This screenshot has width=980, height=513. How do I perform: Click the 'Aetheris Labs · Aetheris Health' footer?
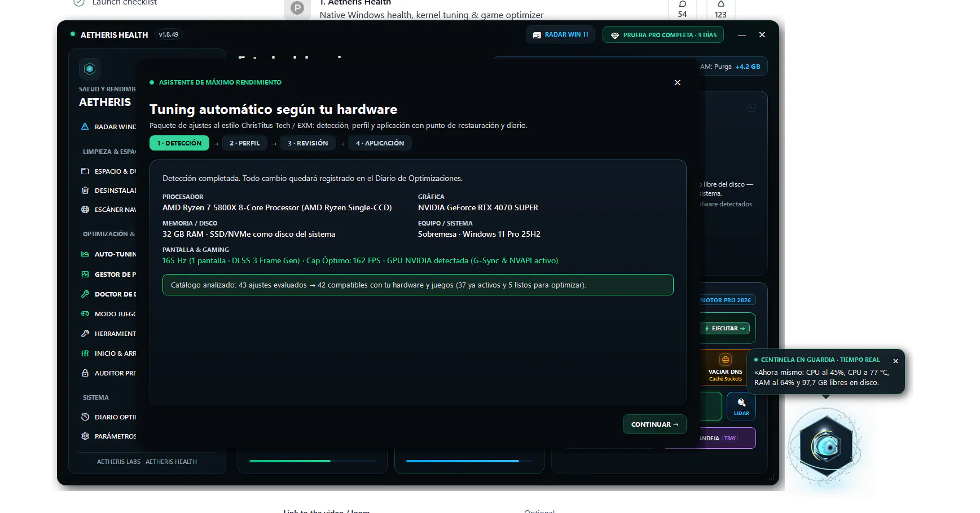147,462
